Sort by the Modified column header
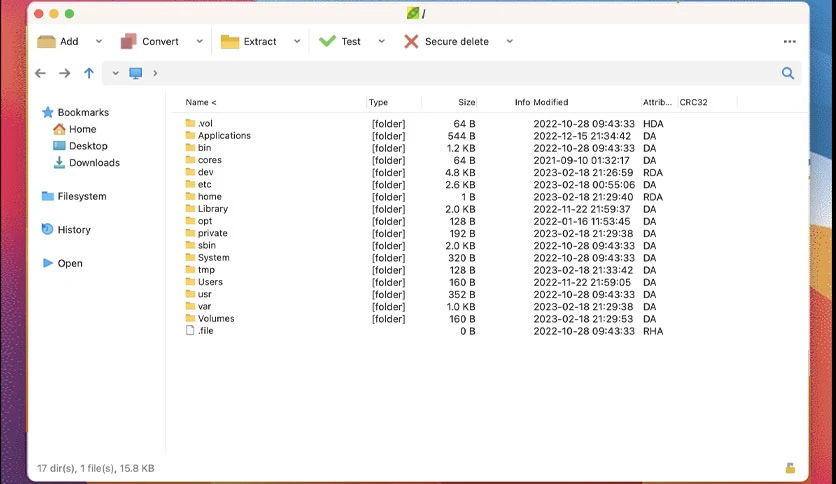Screen dimensions: 836x484 (x=551, y=102)
